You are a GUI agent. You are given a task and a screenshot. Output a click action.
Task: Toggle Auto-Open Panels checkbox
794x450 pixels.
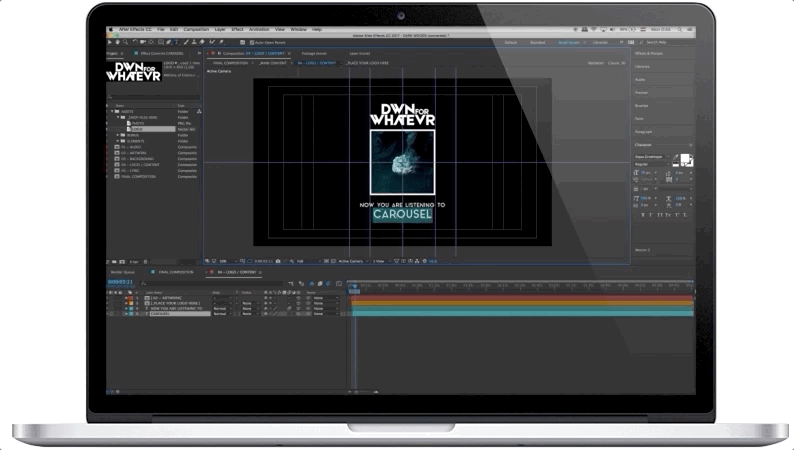[252, 43]
